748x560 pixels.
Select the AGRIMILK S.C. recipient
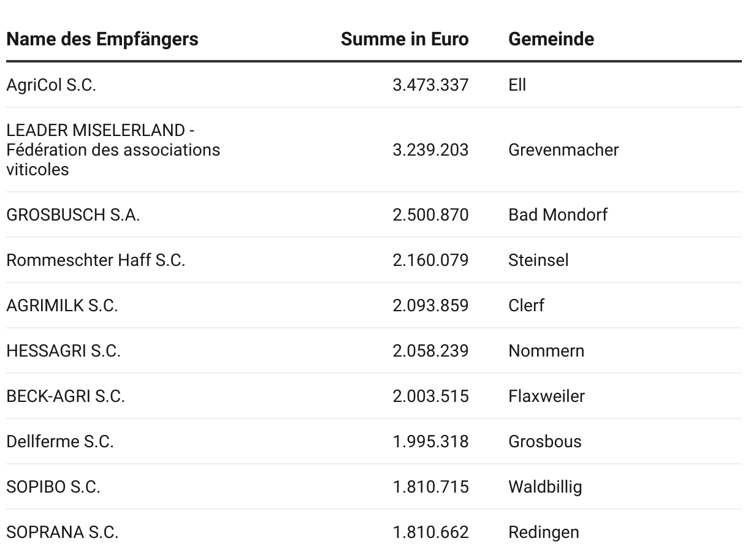point(62,306)
